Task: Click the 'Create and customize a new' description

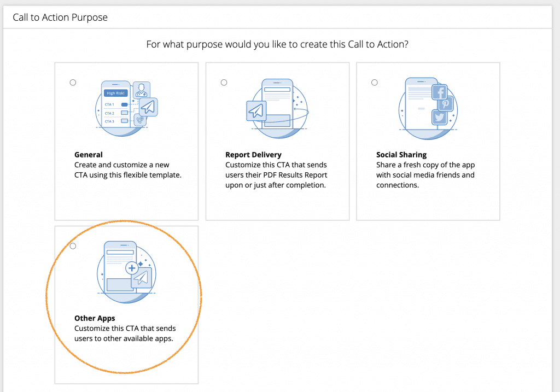Action: coord(122,165)
